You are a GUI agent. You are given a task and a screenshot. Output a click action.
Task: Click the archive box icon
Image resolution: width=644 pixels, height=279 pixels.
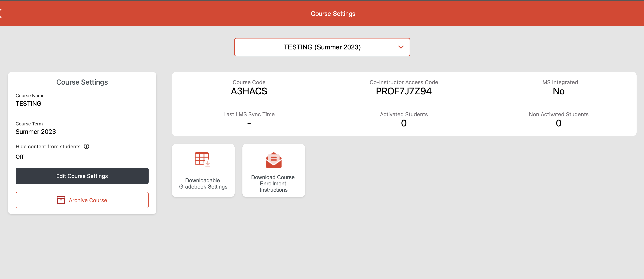(61, 200)
